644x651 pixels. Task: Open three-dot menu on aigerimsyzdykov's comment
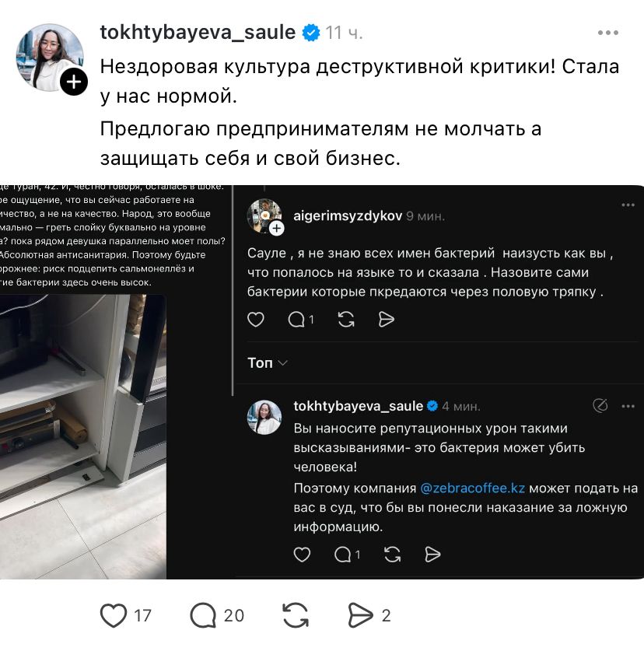coord(628,205)
